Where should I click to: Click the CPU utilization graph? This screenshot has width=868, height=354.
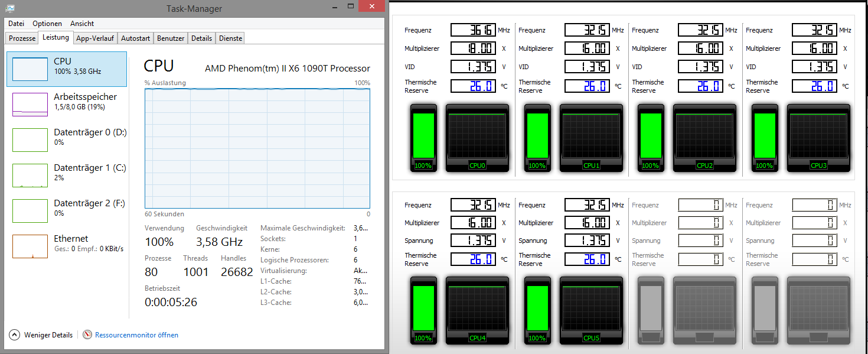click(x=257, y=148)
